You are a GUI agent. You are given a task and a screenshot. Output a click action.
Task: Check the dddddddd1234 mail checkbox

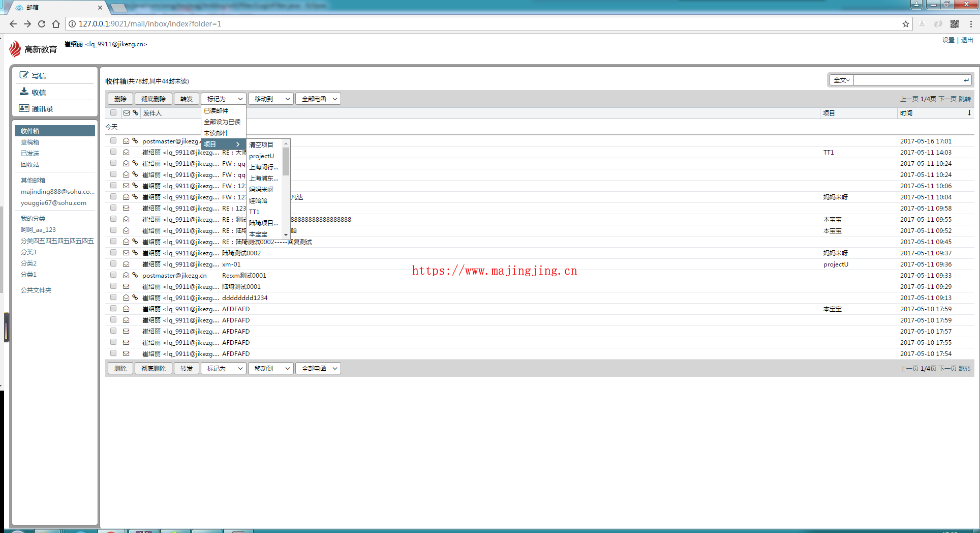click(x=113, y=298)
